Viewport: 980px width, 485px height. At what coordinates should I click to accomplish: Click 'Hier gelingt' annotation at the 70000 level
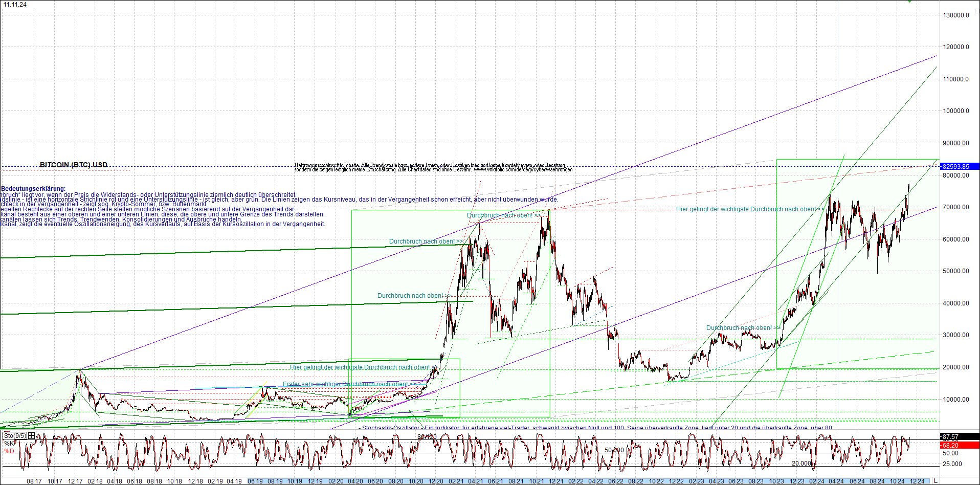tap(750, 209)
